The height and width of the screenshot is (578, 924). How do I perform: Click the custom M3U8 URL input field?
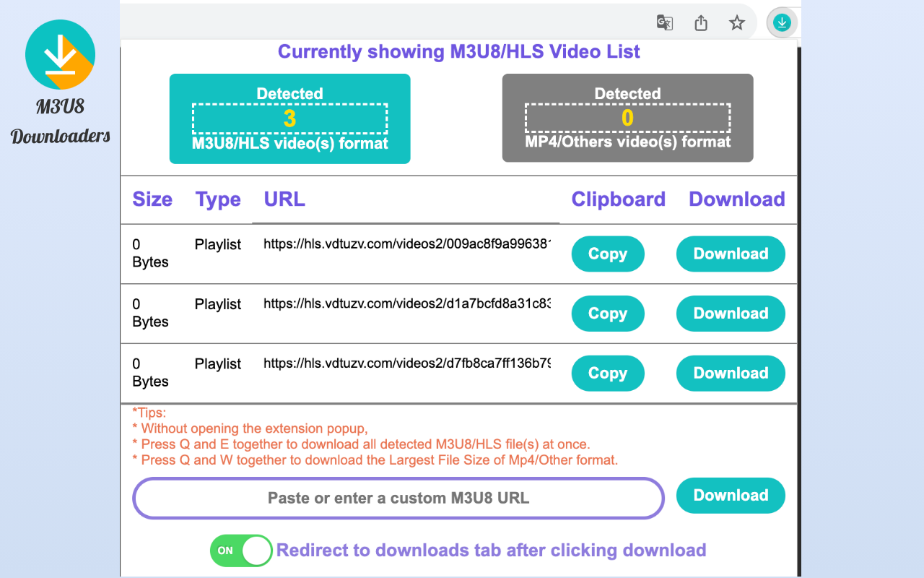[398, 498]
